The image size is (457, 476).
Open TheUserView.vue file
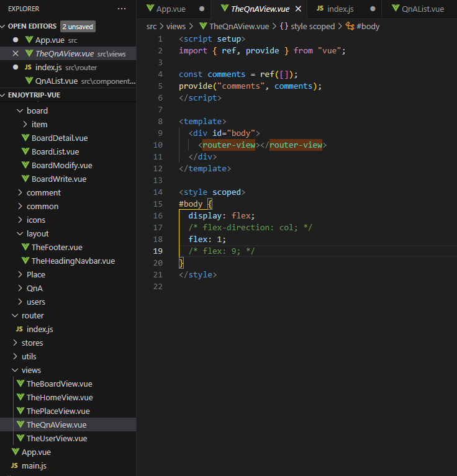click(68, 439)
